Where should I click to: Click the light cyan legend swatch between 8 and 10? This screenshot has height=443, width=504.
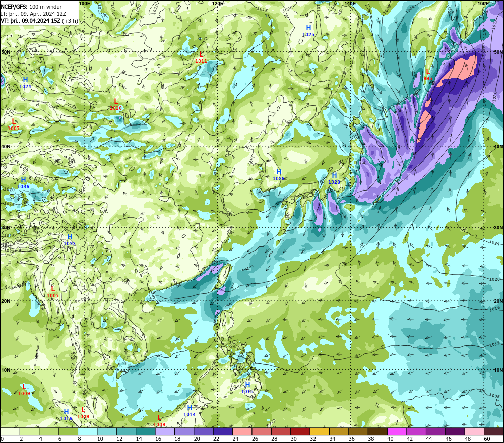[87, 431]
